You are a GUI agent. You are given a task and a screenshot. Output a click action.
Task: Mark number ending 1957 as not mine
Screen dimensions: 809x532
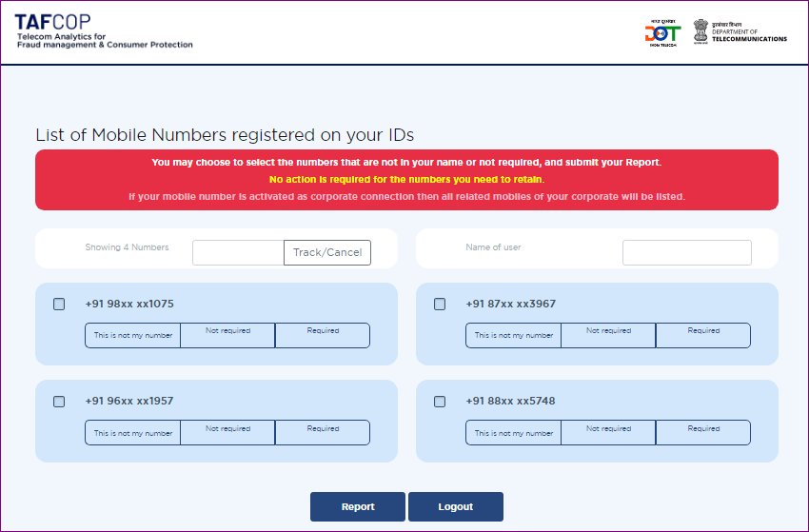(132, 433)
